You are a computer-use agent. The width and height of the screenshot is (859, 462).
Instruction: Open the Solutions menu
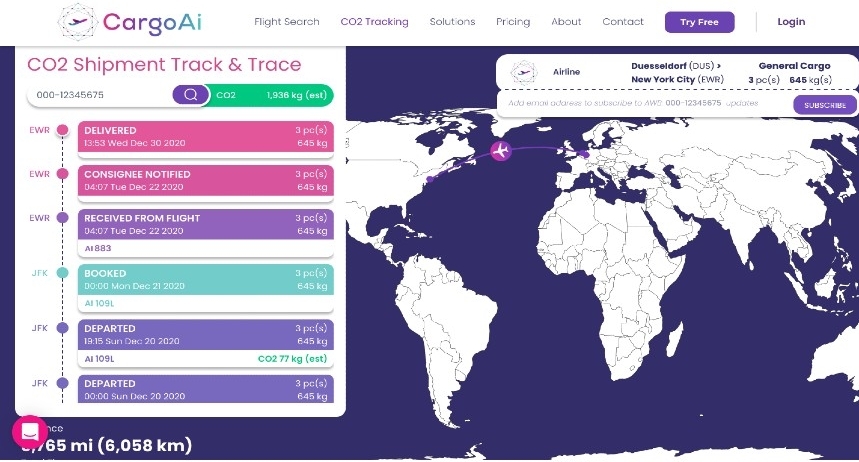point(452,22)
